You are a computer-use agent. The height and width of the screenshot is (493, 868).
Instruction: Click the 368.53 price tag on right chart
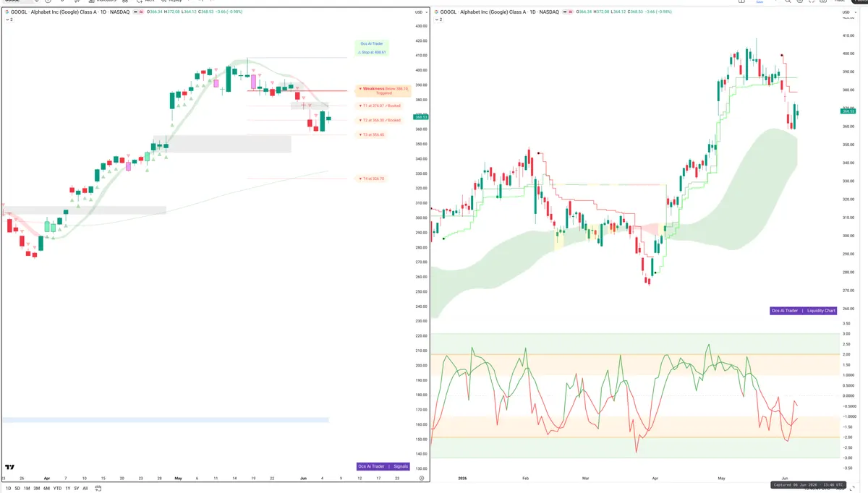coord(847,111)
